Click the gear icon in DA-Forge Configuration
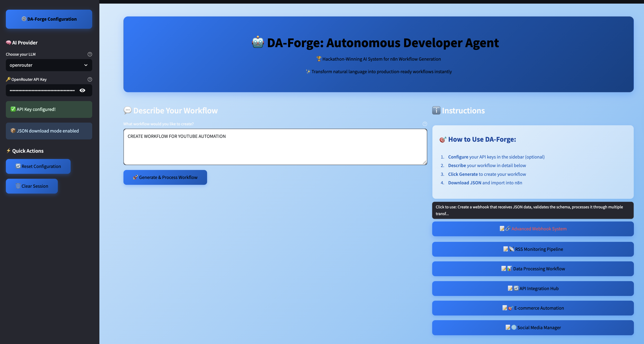Screen dimensions: 644x344 tap(24, 19)
